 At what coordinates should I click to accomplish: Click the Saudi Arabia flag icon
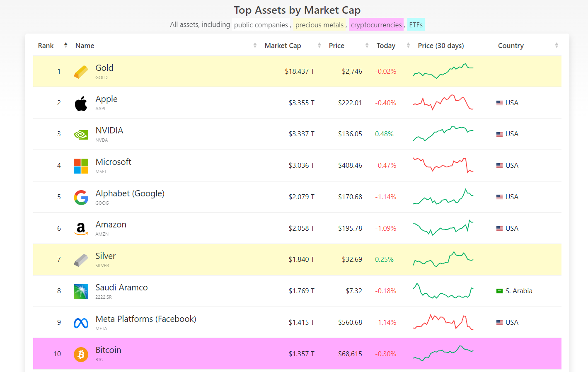(499, 291)
